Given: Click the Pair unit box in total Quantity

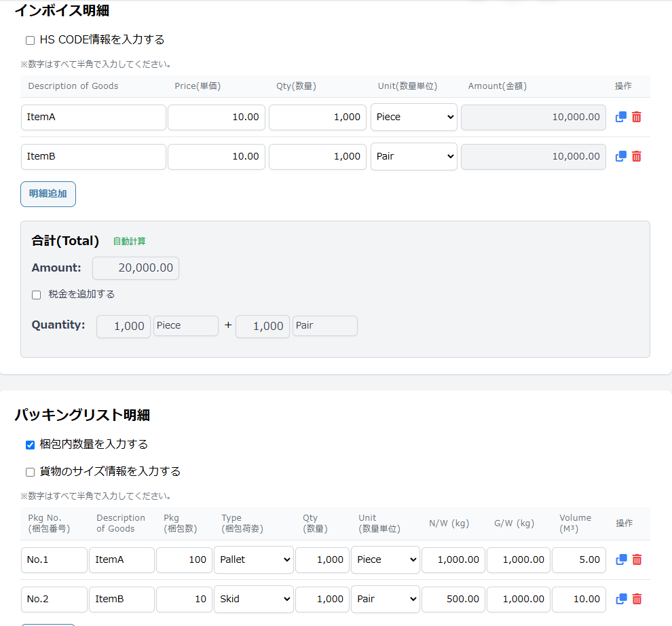Looking at the screenshot, I should pyautogui.click(x=325, y=326).
